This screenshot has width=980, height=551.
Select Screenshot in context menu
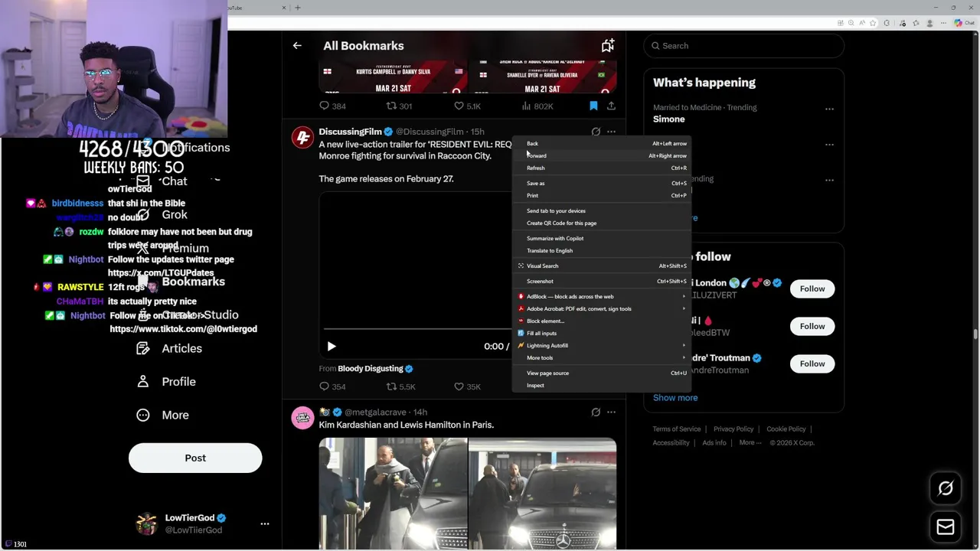(x=601, y=281)
